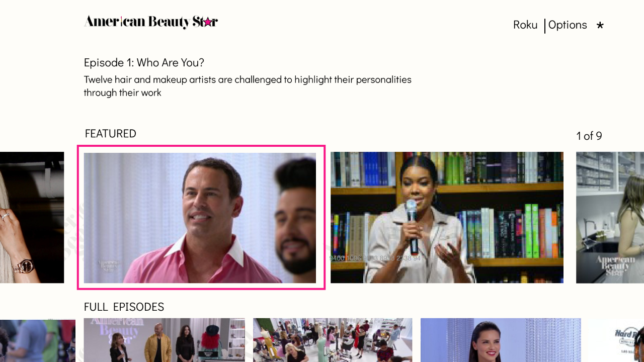Open the Hard Rock episode thumbnail
Viewport: 644px width, 362px height.
pyautogui.click(x=616, y=340)
